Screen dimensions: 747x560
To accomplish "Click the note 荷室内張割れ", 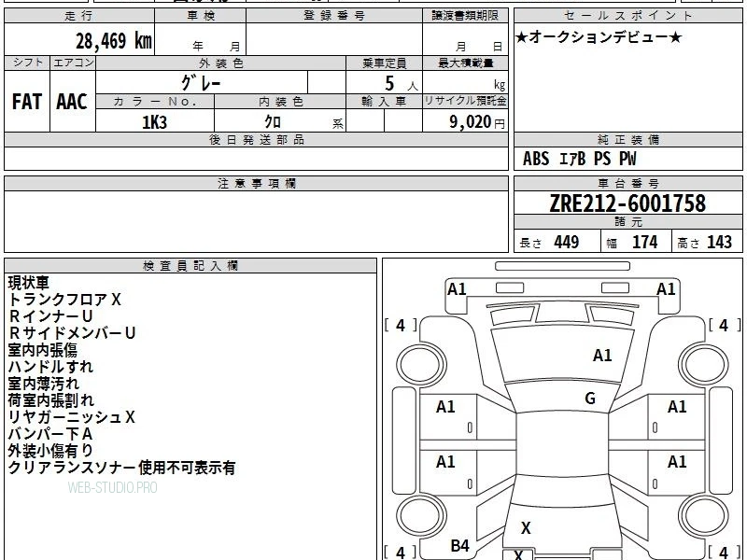I will pos(51,400).
